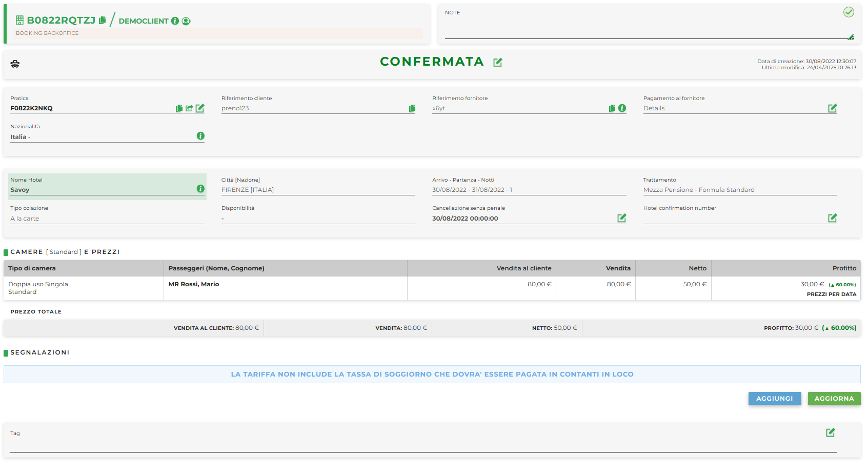Edit the CONFERMATA booking status
This screenshot has width=868, height=472.
497,62
